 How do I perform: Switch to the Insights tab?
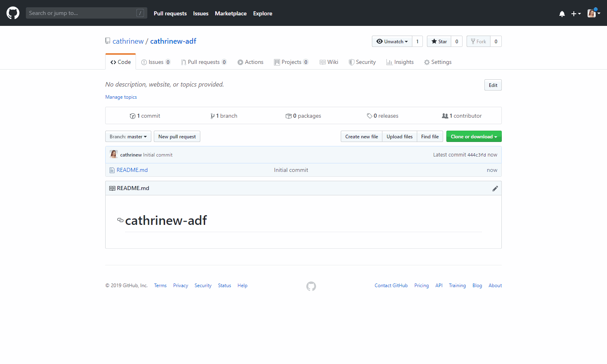[x=400, y=62]
